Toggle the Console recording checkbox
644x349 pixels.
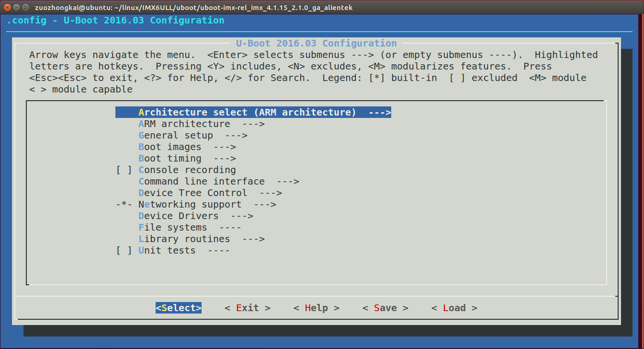(x=124, y=170)
